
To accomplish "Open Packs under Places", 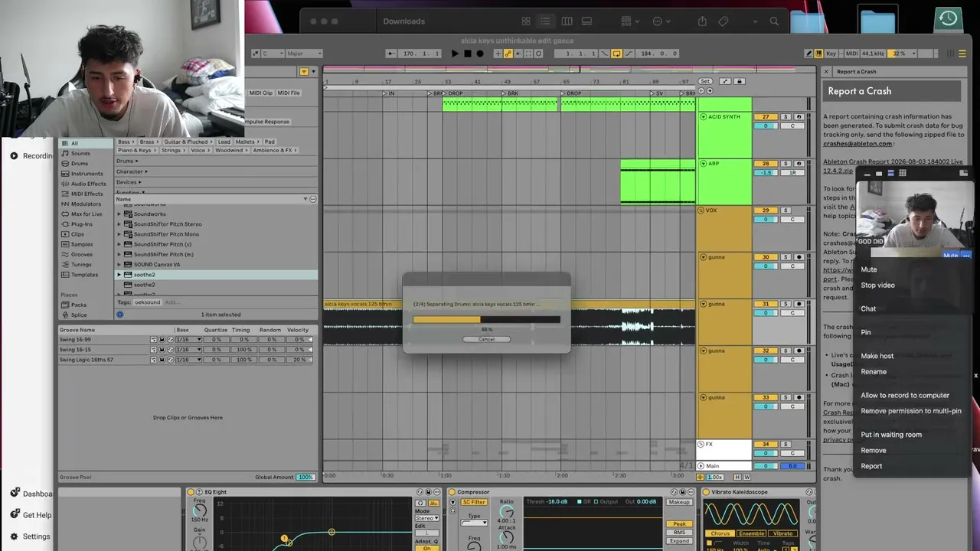I will pyautogui.click(x=79, y=305).
